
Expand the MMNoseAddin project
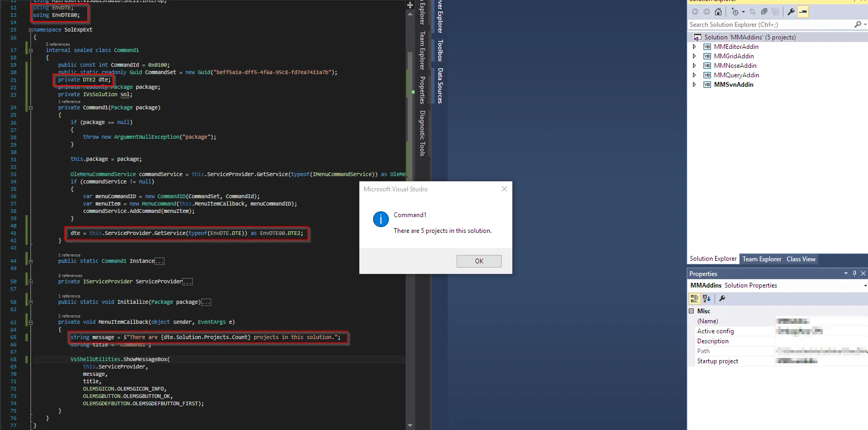[694, 66]
